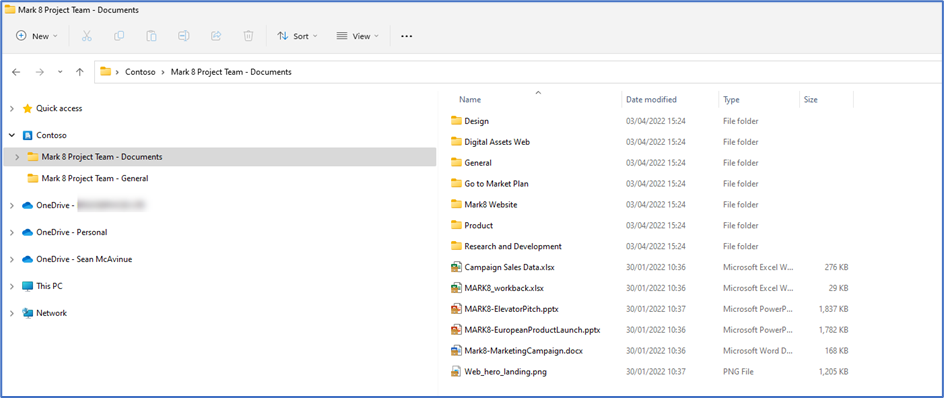The width and height of the screenshot is (944, 398).
Task: Expand the OneDrive - Sean McAvinue node
Action: point(12,260)
